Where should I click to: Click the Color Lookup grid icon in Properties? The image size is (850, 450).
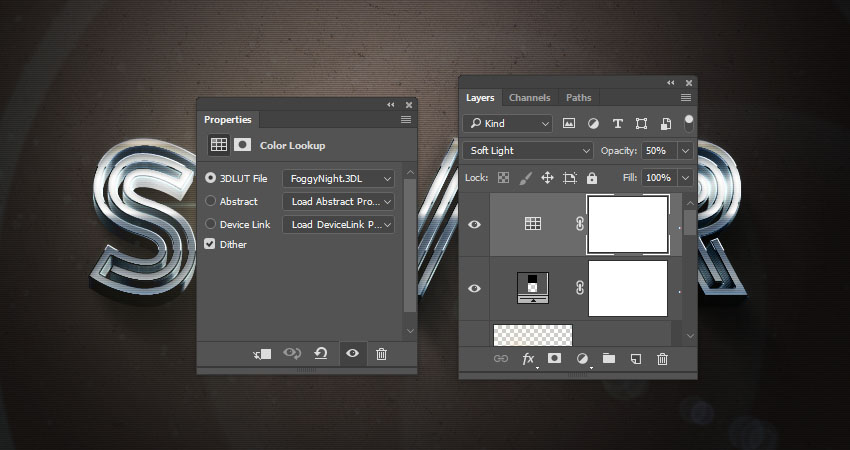(x=218, y=145)
